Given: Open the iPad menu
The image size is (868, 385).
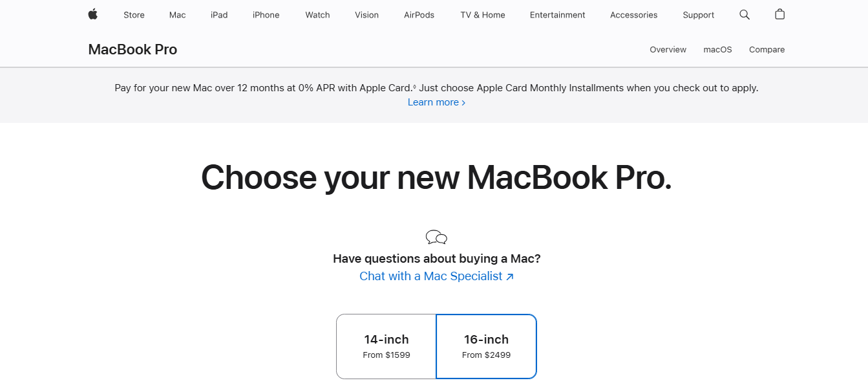Looking at the screenshot, I should tap(218, 14).
